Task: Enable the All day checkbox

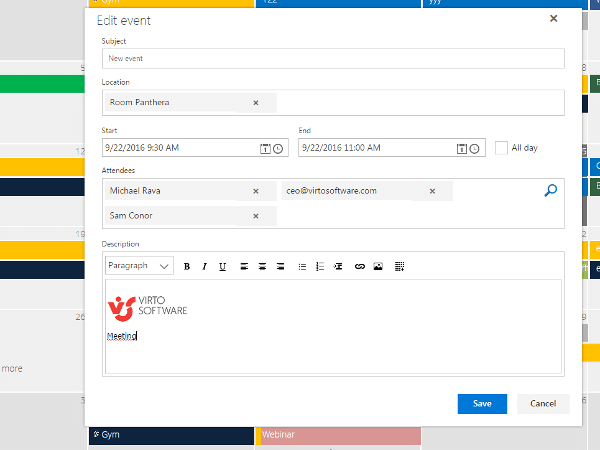Action: [501, 148]
